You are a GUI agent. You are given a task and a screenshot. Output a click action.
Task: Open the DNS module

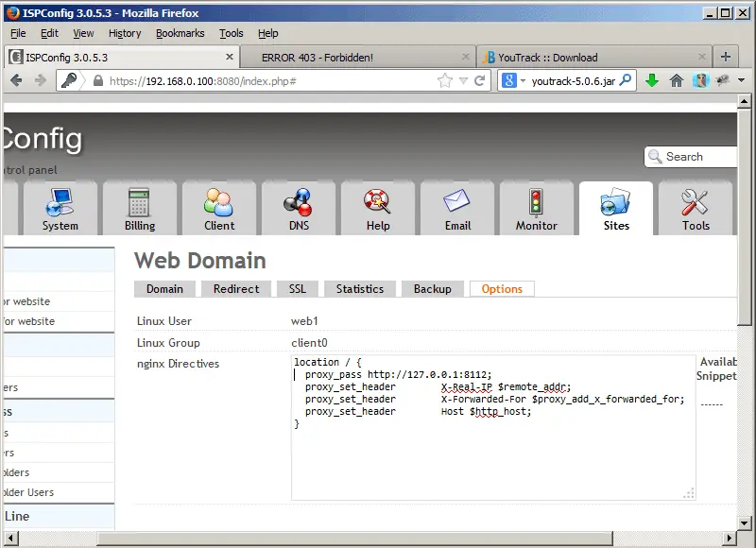(x=299, y=208)
